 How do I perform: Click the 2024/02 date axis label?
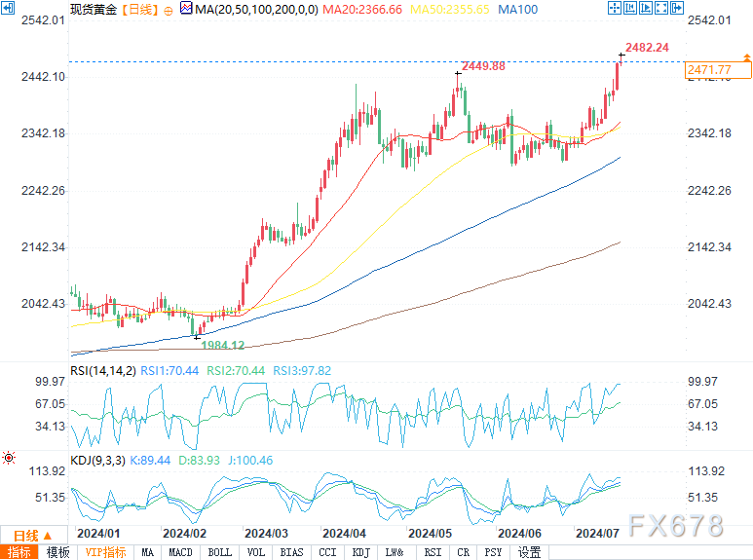(184, 534)
